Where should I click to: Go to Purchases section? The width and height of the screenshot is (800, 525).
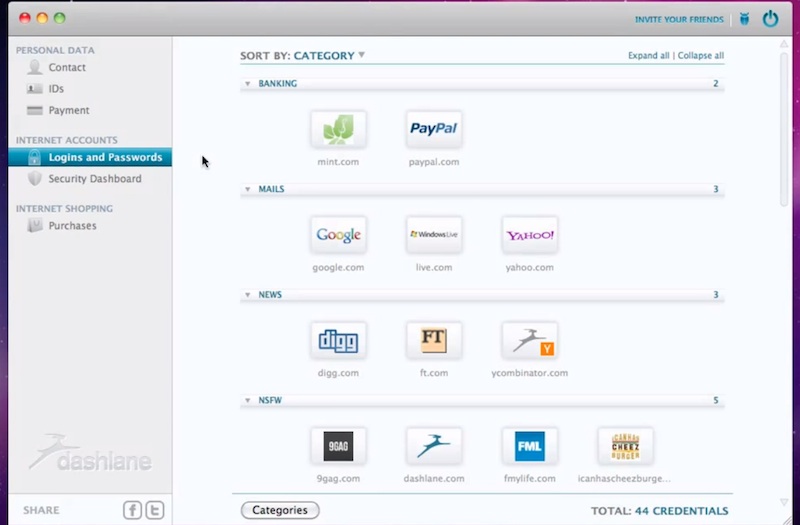coord(72,226)
